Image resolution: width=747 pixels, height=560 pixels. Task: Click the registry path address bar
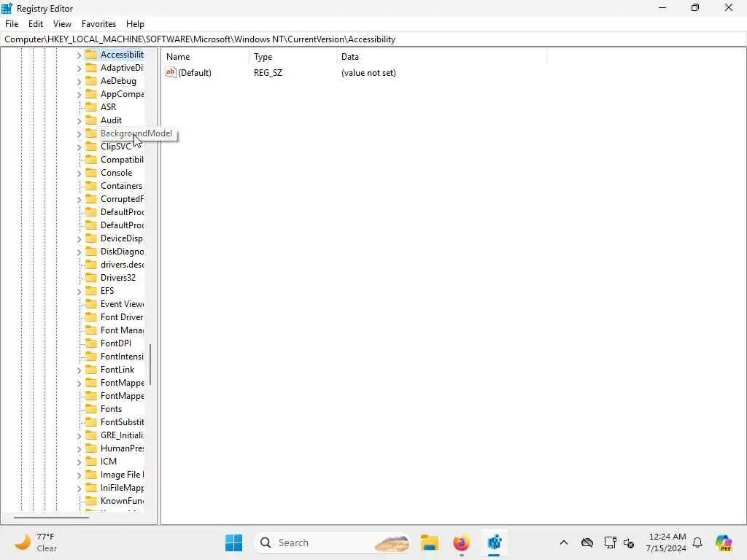pyautogui.click(x=373, y=39)
